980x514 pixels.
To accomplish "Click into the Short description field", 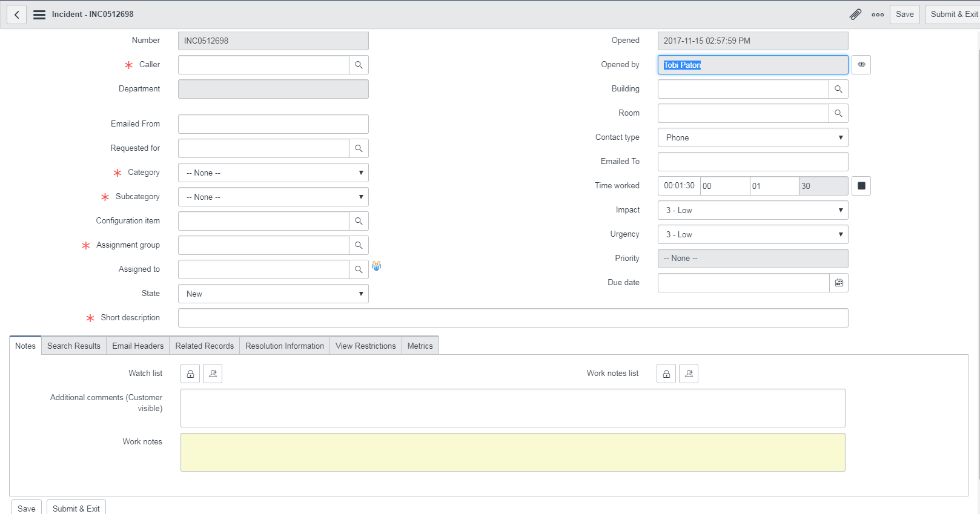I will [512, 318].
